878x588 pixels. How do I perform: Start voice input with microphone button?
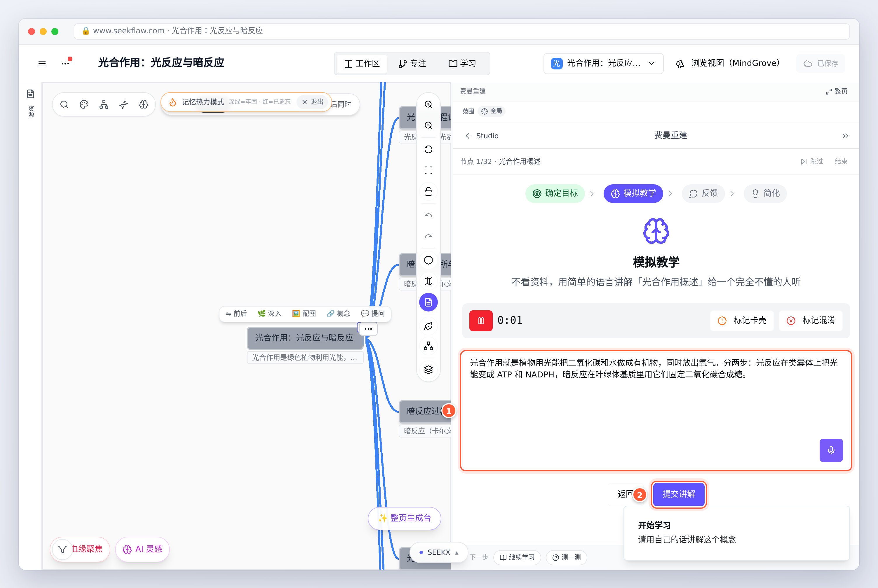click(831, 450)
